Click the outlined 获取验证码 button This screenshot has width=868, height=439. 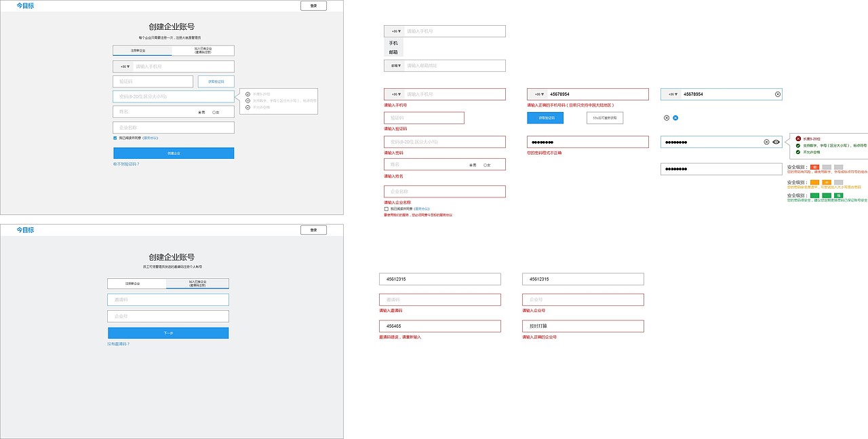[216, 81]
